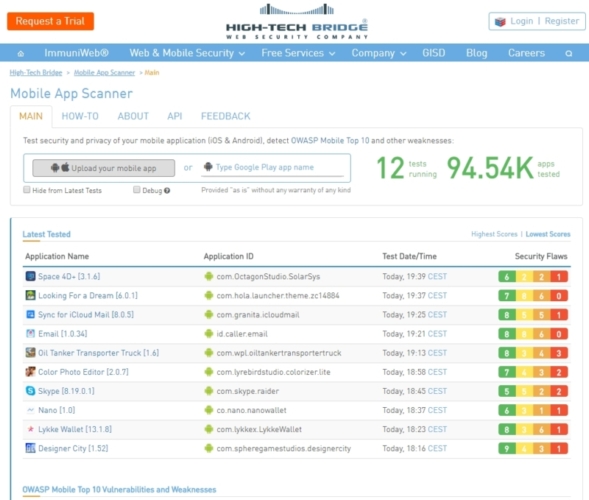Click the Debug help question icon
The image size is (589, 500).
167,190
